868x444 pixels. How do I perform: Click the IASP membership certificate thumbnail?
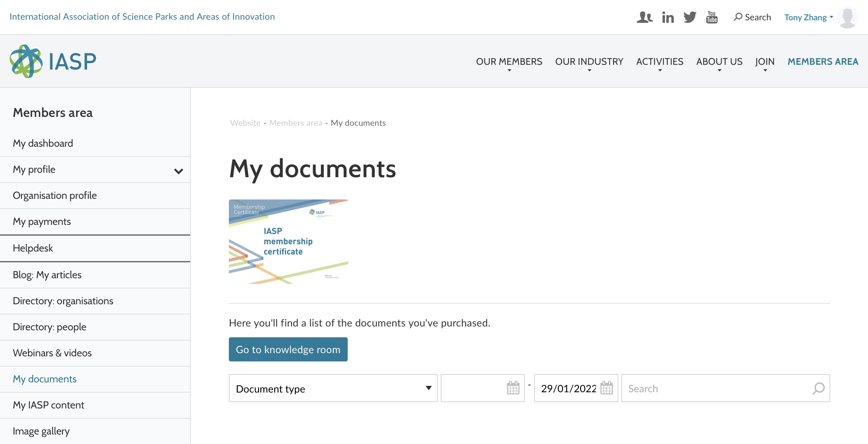(x=288, y=241)
